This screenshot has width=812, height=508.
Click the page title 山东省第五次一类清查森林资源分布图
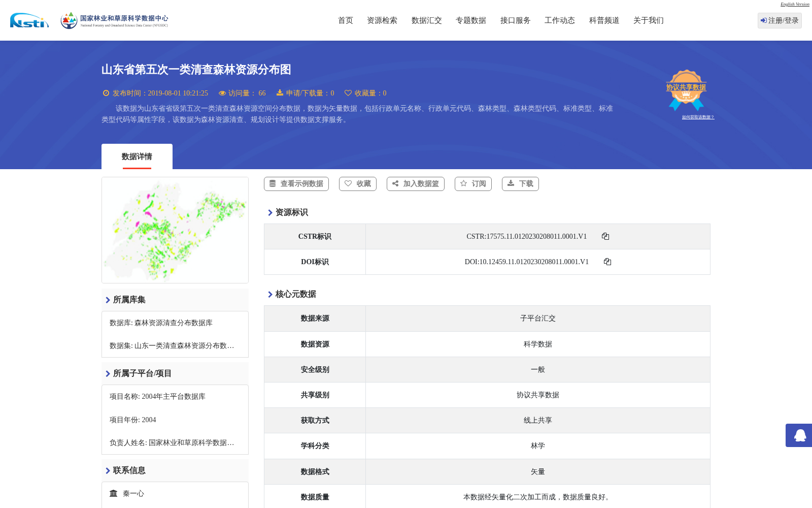click(196, 70)
